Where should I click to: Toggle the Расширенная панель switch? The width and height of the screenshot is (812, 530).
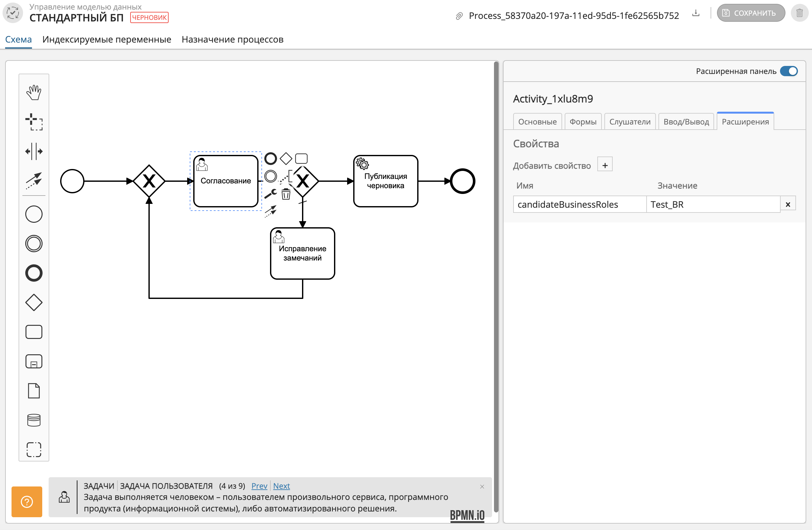(x=789, y=71)
